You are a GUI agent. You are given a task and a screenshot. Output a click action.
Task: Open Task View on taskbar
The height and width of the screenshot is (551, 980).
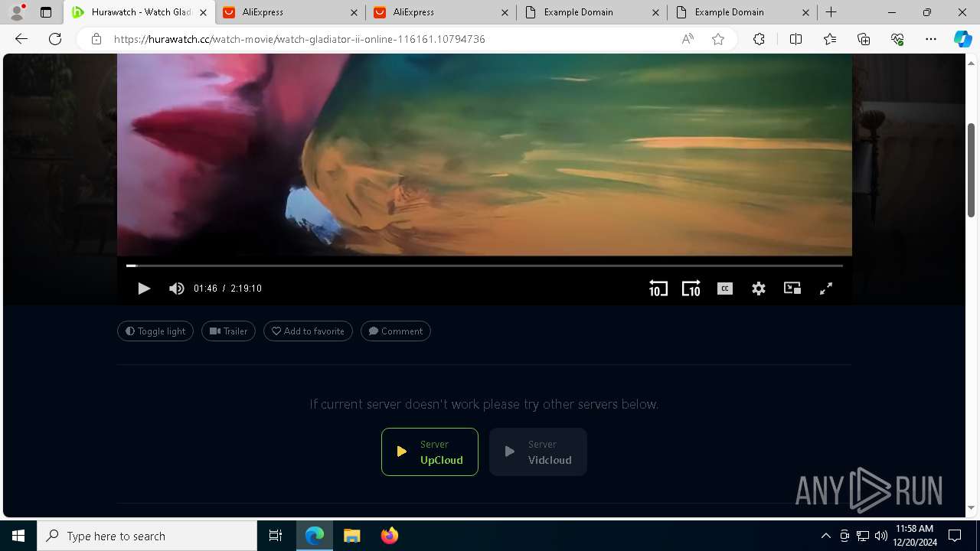(x=276, y=536)
